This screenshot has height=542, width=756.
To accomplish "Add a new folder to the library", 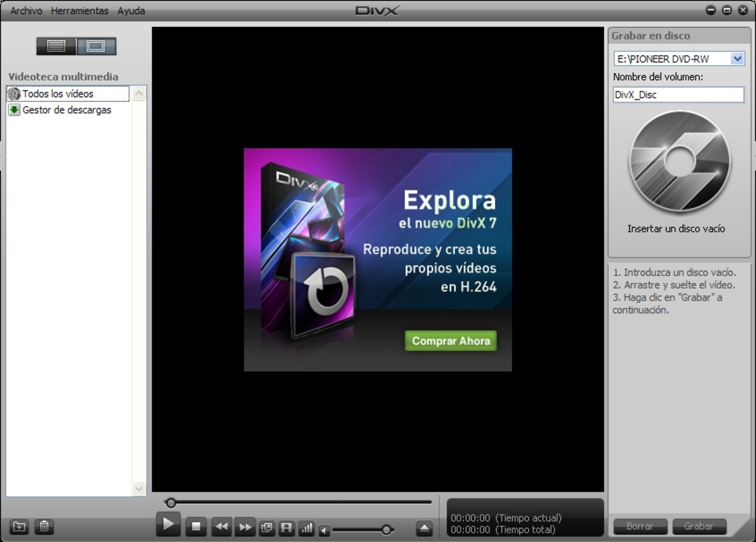I will click(19, 526).
